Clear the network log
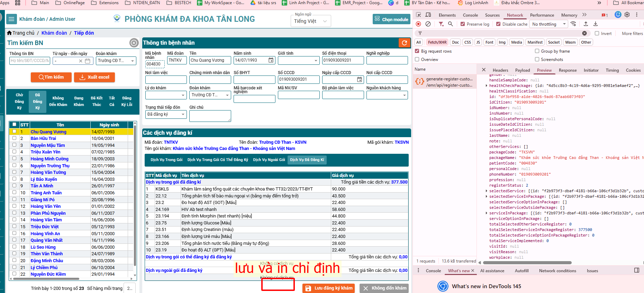This screenshot has width=644, height=293. point(428,24)
